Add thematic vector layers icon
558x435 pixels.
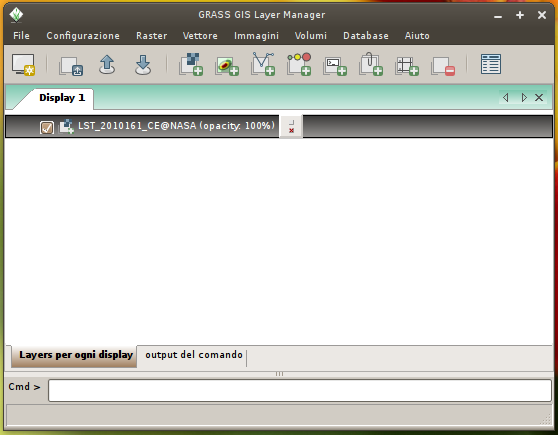(299, 64)
